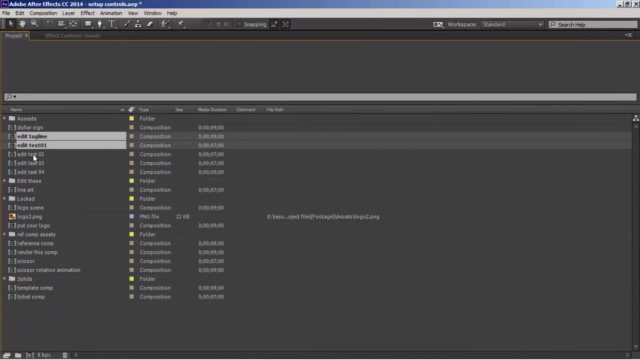Create a new composition via bottom icon
640x360 pixels.
(x=29, y=355)
